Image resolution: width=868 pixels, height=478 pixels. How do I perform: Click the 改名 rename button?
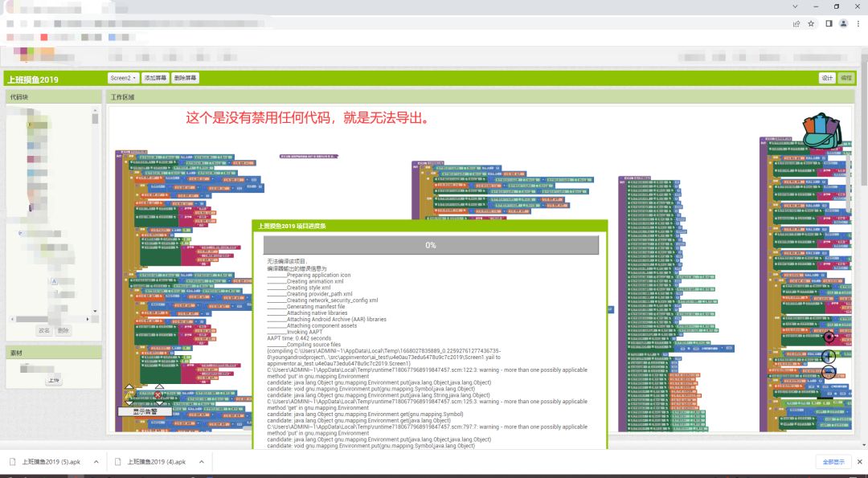[44, 330]
